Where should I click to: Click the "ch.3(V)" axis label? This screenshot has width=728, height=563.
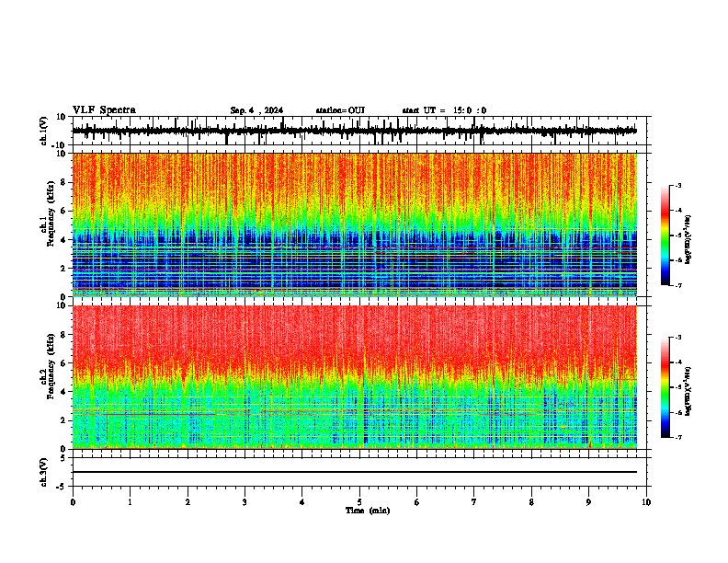[x=44, y=472]
